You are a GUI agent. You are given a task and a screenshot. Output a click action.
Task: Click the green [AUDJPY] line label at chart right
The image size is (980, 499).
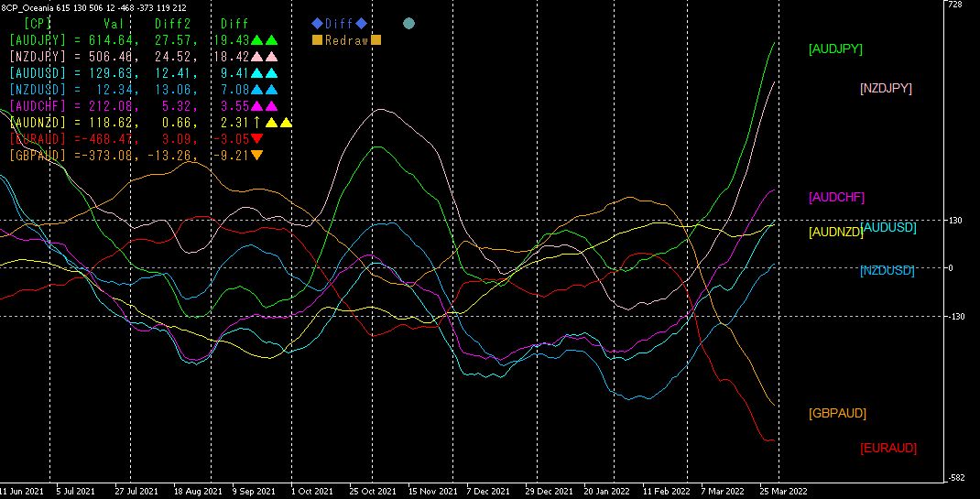pyautogui.click(x=835, y=49)
